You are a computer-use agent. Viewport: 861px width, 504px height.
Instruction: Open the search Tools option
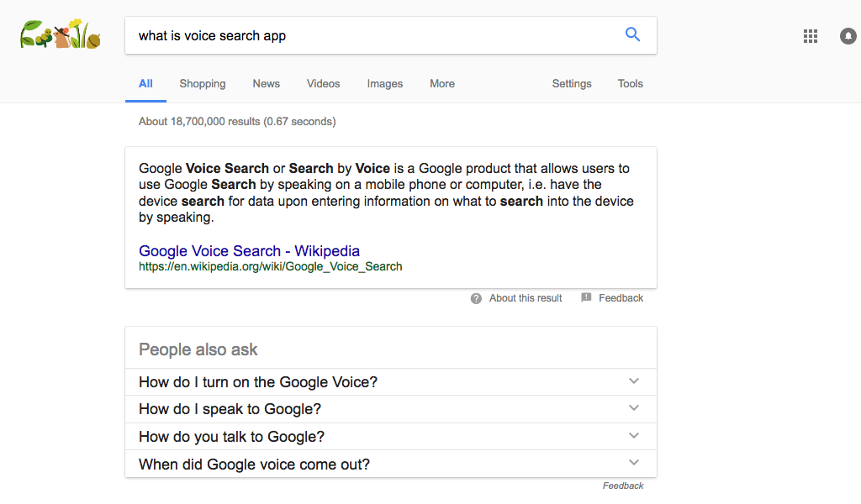pyautogui.click(x=631, y=84)
